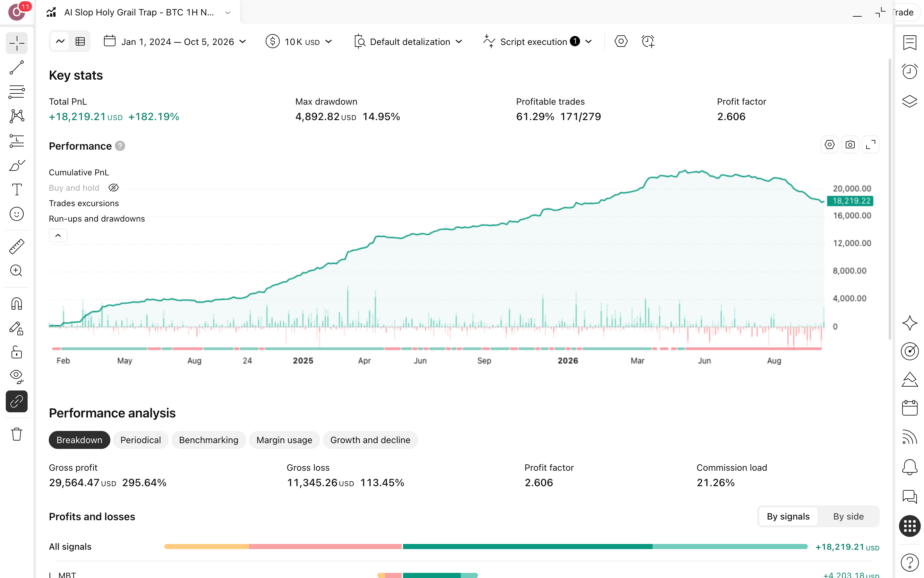The width and height of the screenshot is (924, 578).
Task: Activate the zoom in tool
Action: [16, 271]
